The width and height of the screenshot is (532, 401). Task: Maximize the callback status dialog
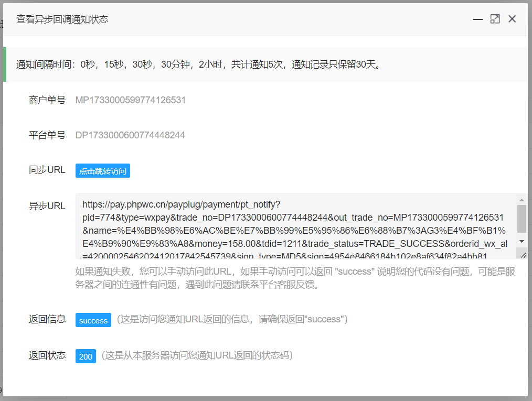click(x=495, y=19)
